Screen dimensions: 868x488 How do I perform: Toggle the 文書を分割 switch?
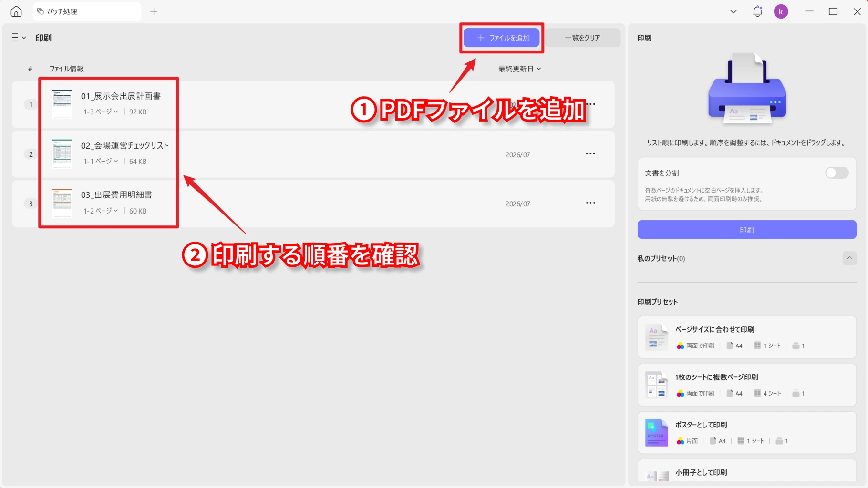point(837,173)
